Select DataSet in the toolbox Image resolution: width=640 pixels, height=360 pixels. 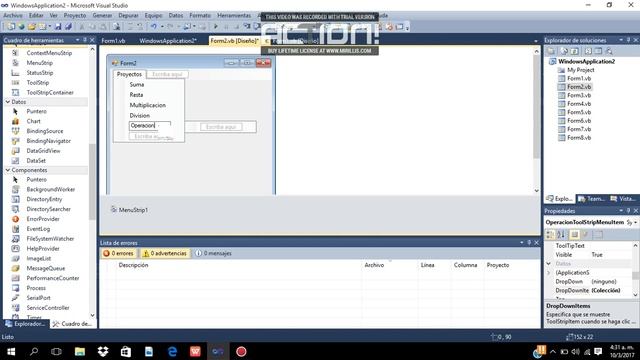(36, 160)
